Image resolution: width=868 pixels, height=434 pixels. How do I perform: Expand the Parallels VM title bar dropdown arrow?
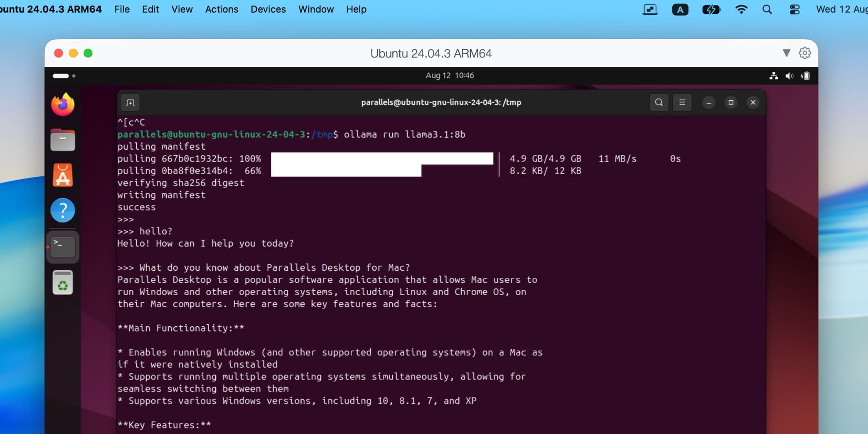click(x=786, y=53)
